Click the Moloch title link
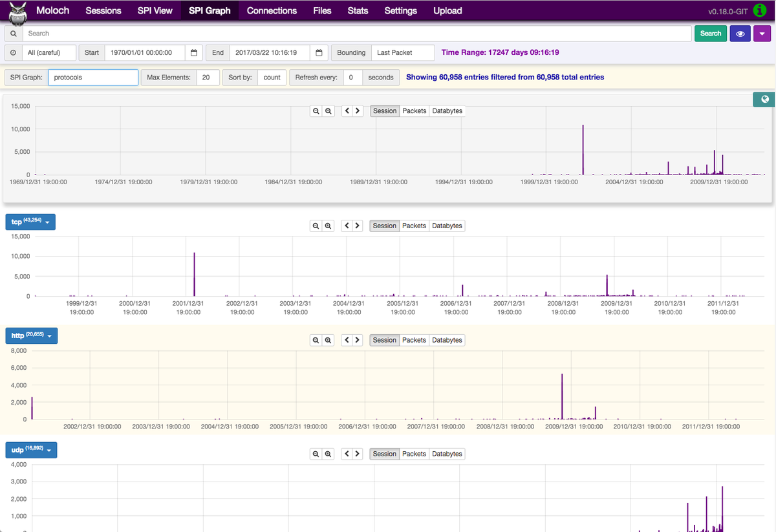The width and height of the screenshot is (776, 532). (52, 10)
